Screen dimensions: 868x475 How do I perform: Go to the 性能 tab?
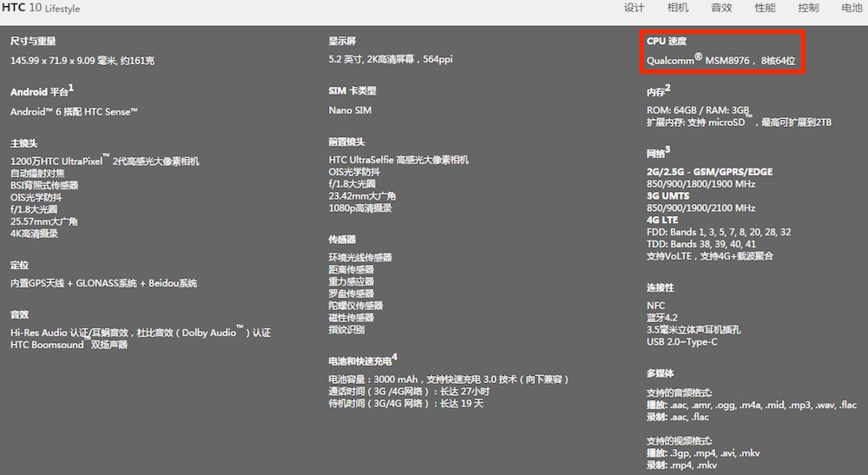(x=765, y=8)
